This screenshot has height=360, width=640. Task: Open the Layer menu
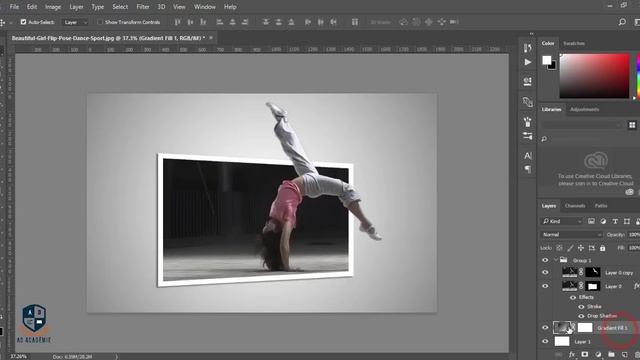point(76,7)
